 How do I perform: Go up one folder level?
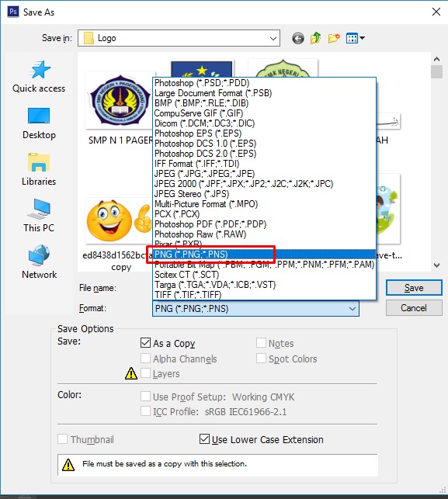click(x=315, y=38)
